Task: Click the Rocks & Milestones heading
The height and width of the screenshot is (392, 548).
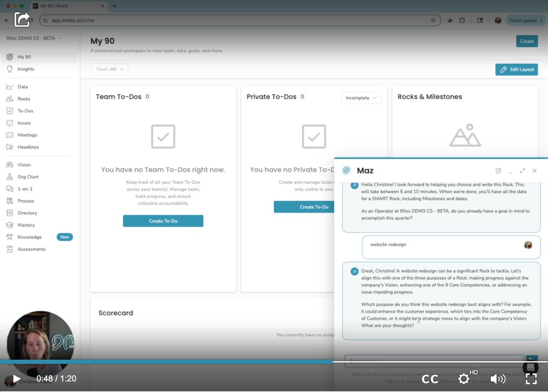Action: coord(430,97)
